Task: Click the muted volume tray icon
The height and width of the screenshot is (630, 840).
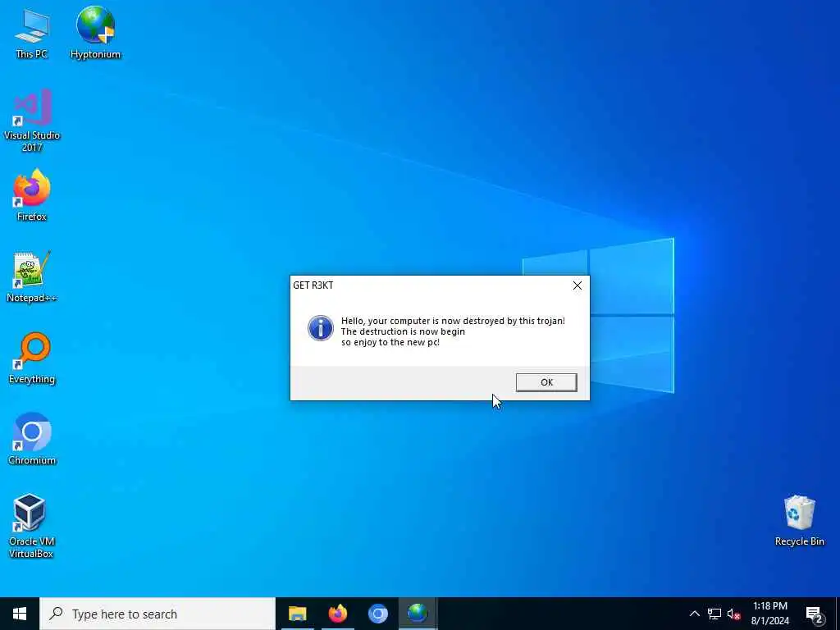Action: click(733, 614)
